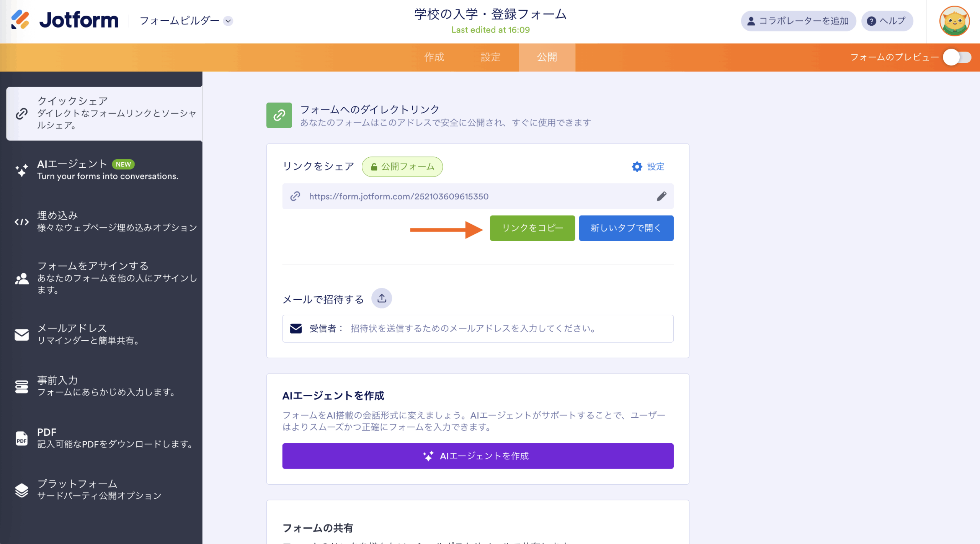Open プラットフォーム sidebar item
The image size is (980, 544).
click(104, 490)
